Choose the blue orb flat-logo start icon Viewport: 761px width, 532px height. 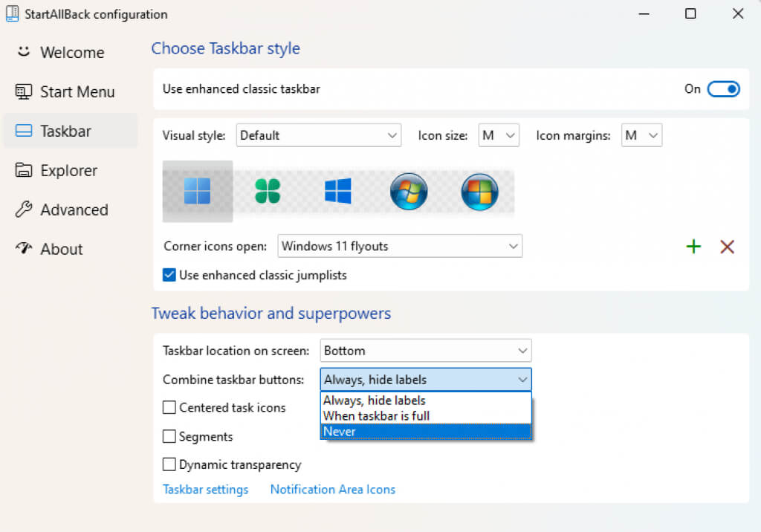[479, 191]
